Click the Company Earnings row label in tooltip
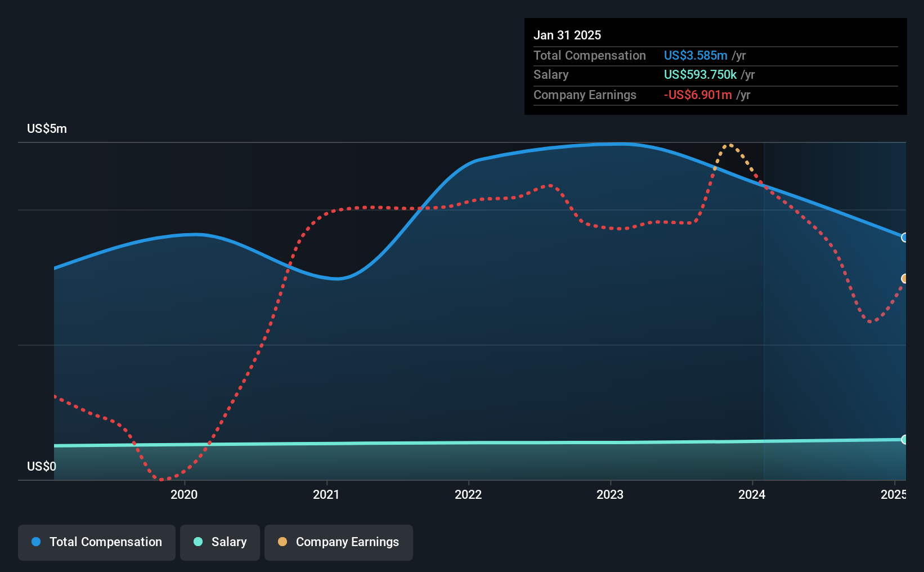Viewport: 924px width, 572px height. coord(585,95)
